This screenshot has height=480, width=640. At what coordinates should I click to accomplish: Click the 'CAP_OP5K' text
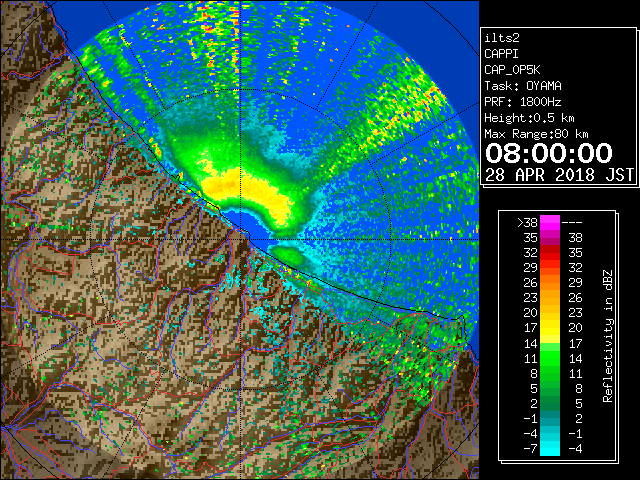coord(512,70)
